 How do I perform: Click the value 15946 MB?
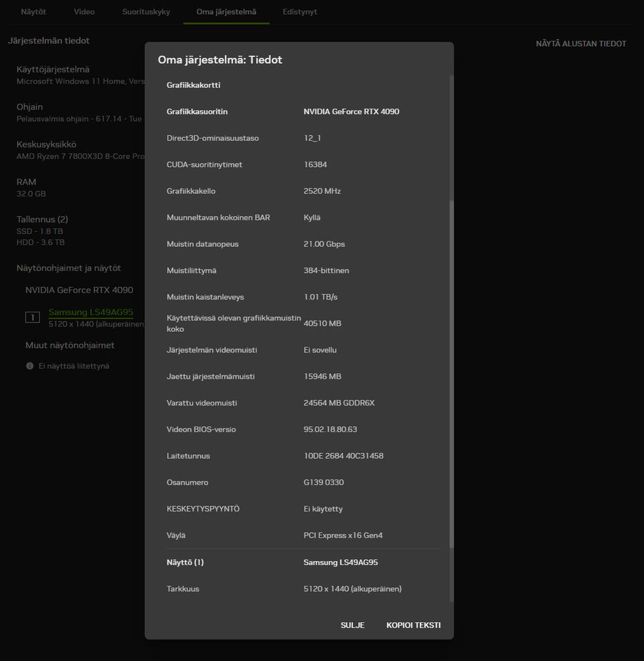coord(322,377)
